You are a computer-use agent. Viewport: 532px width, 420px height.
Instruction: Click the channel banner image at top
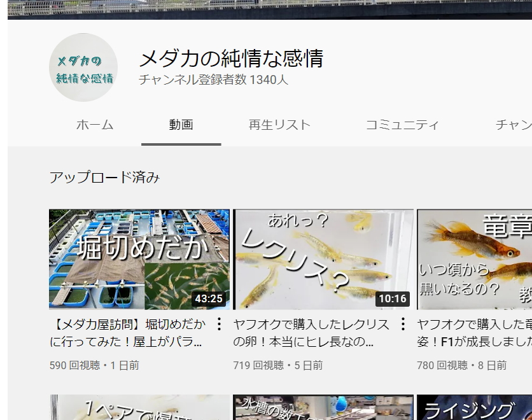tap(270, 10)
